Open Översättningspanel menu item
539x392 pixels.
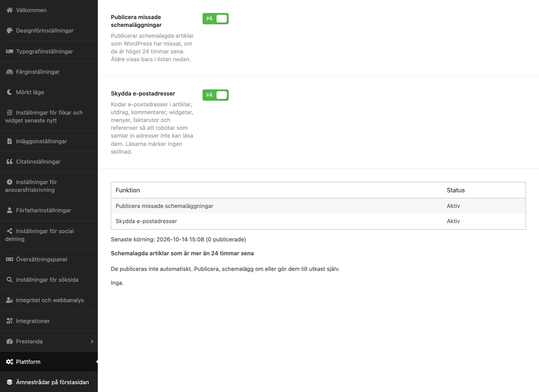(x=49, y=259)
